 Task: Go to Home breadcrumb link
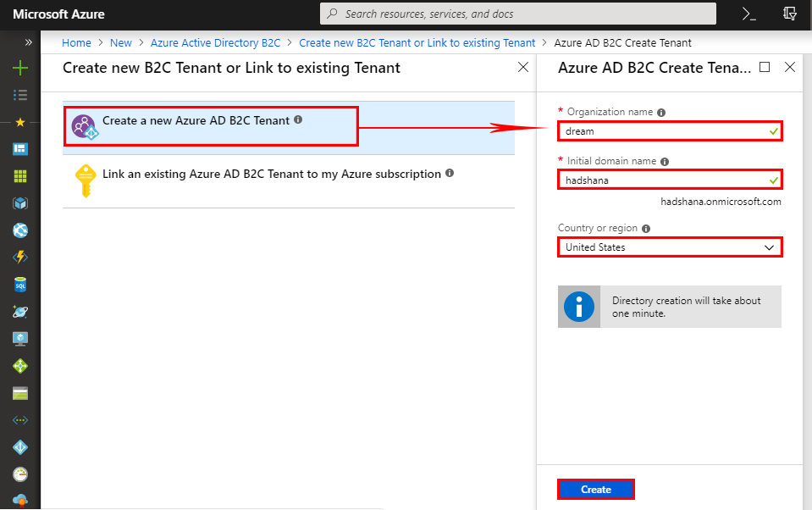click(77, 43)
